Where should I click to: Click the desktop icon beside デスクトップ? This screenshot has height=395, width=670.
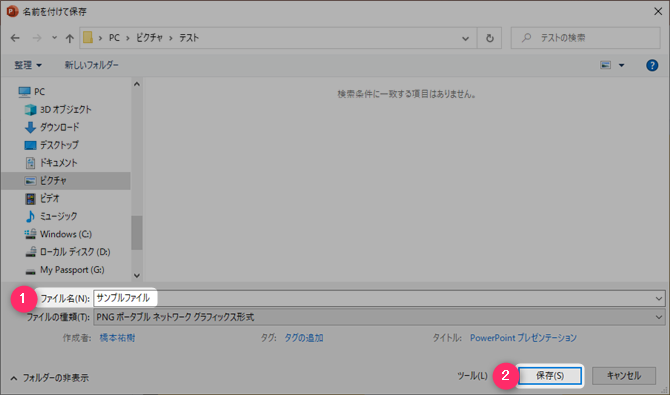pyautogui.click(x=30, y=145)
